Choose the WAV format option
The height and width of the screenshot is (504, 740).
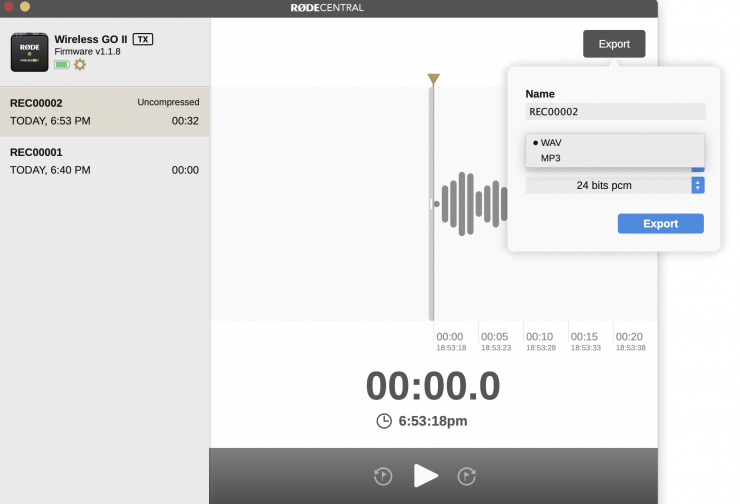pyautogui.click(x=551, y=143)
